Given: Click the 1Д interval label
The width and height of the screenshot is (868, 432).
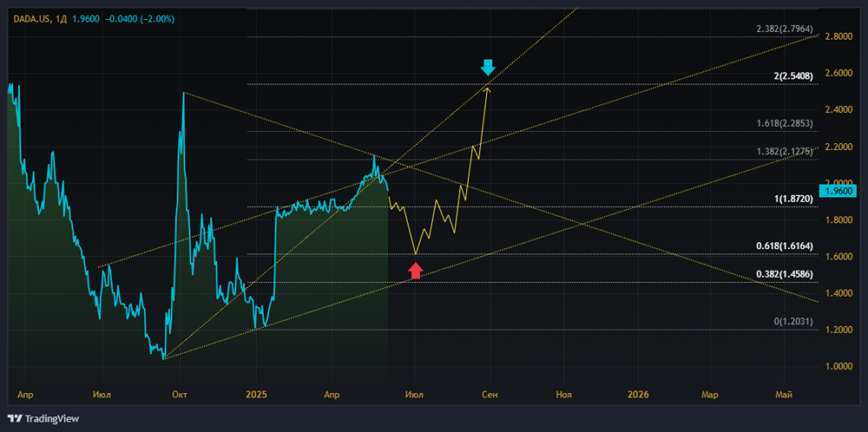Looking at the screenshot, I should tap(62, 19).
